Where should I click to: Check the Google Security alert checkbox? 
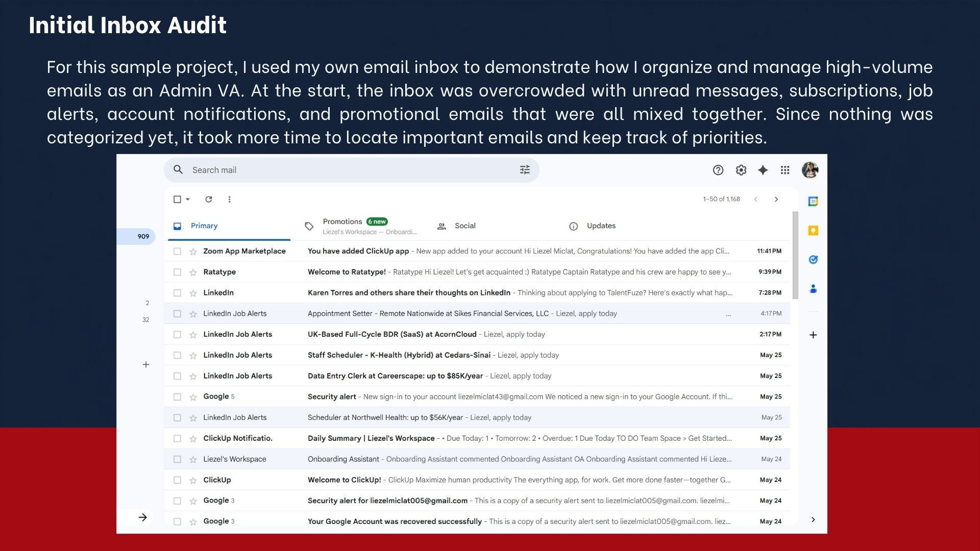pyautogui.click(x=177, y=397)
